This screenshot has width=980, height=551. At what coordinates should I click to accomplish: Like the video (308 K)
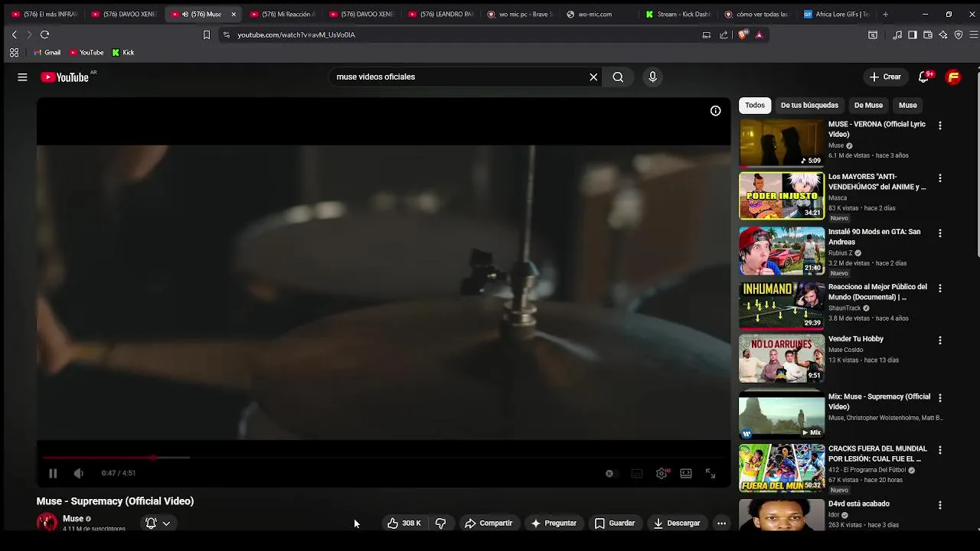[x=404, y=523]
